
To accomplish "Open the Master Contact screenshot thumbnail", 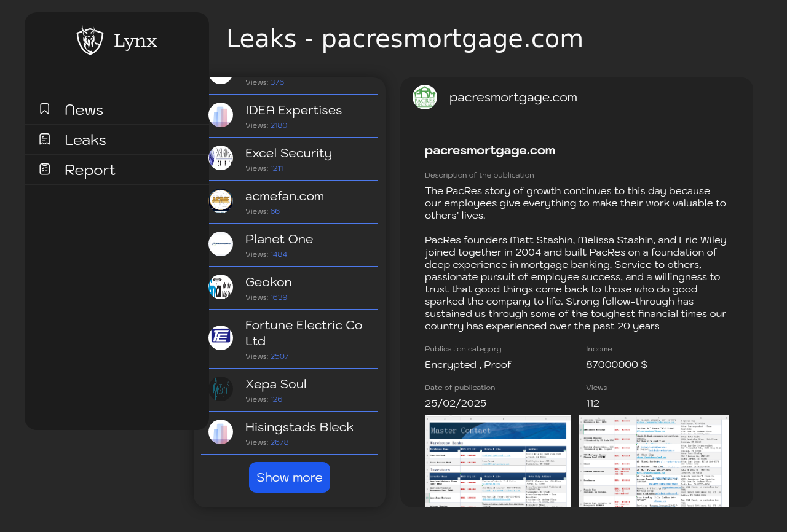I will coord(498,461).
